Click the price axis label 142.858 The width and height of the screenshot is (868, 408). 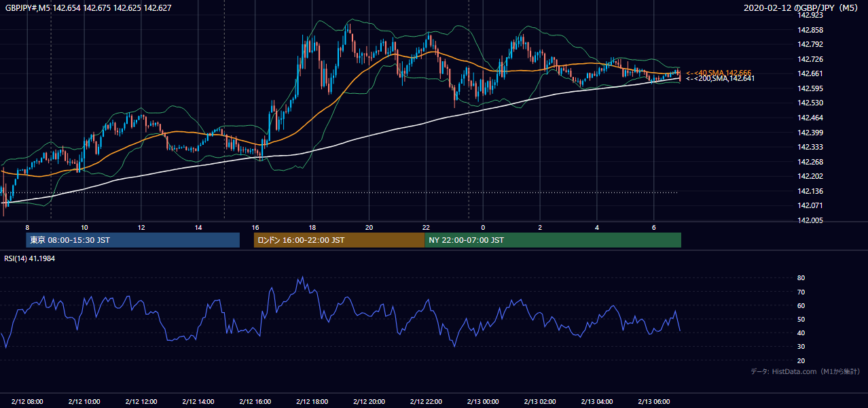coord(810,31)
